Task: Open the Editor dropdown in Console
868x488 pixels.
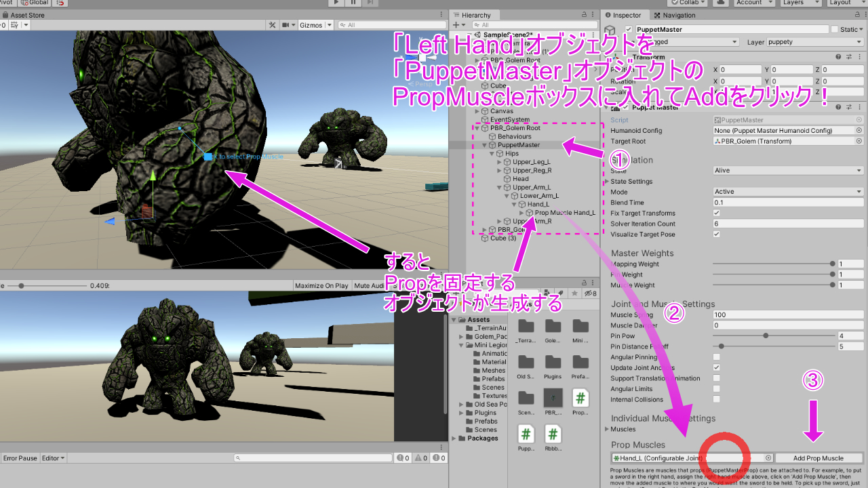Action: (54, 458)
